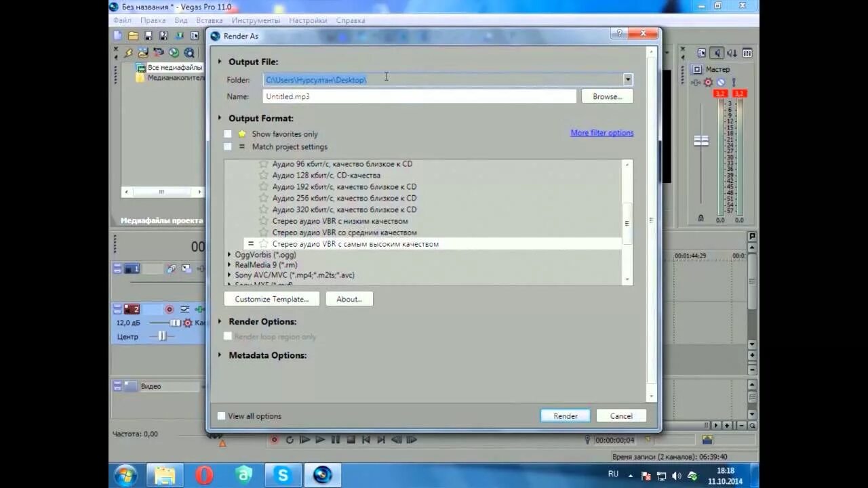The height and width of the screenshot is (488, 868).
Task: Open the Файл menu
Action: pos(122,20)
